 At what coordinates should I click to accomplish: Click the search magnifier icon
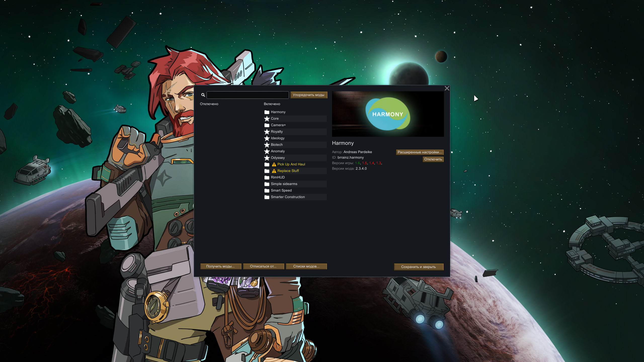(203, 95)
